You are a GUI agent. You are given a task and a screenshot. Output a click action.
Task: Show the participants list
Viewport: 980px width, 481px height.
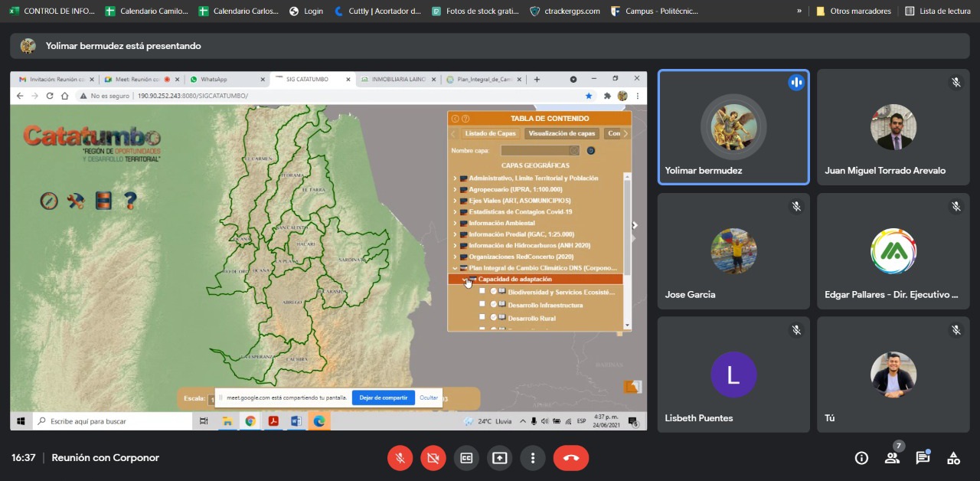pos(892,458)
